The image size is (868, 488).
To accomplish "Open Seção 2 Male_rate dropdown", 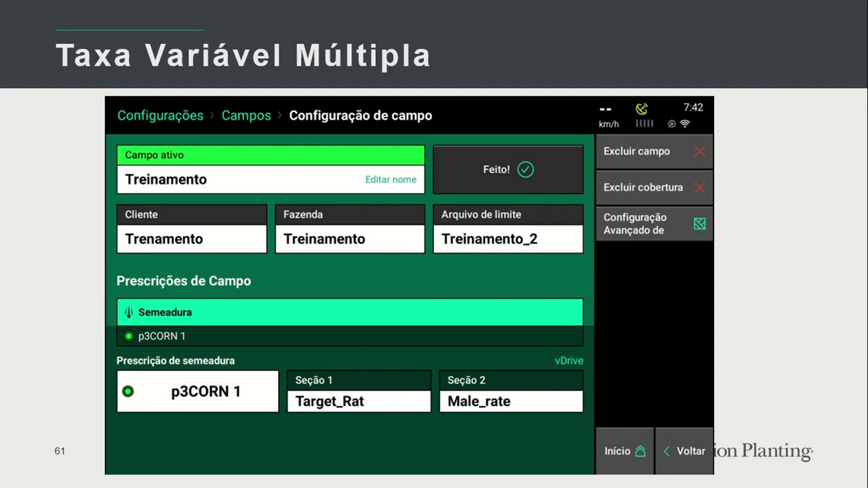I will click(511, 391).
